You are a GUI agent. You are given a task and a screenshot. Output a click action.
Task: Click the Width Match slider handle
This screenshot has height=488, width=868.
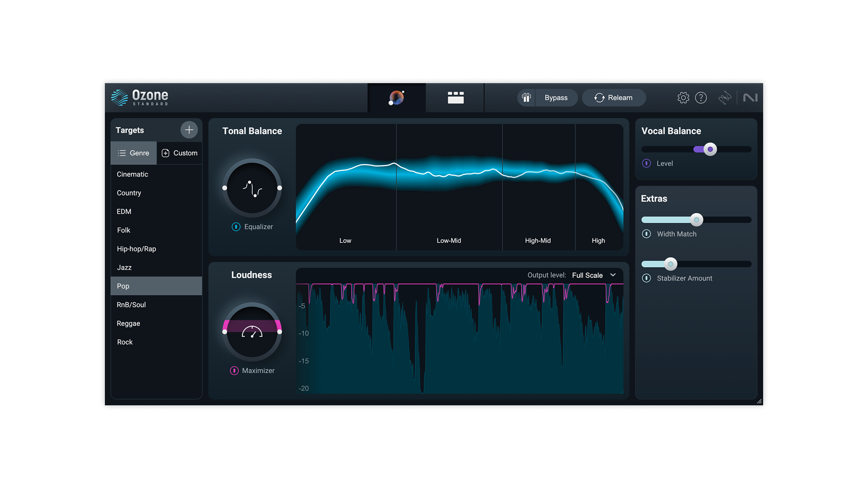pos(697,220)
